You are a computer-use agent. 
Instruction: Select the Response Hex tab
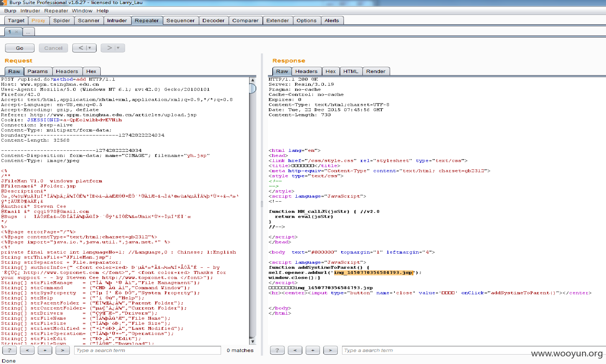click(x=330, y=71)
